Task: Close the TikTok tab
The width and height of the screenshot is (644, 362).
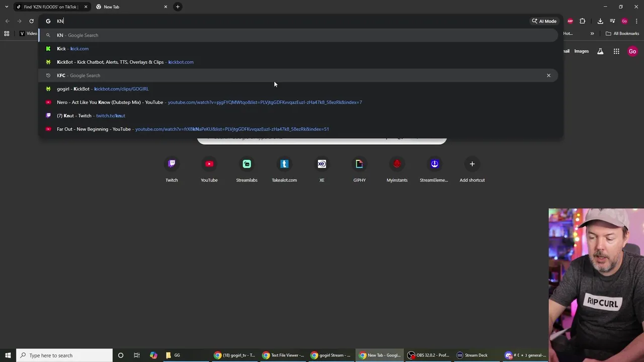Action: tap(86, 7)
